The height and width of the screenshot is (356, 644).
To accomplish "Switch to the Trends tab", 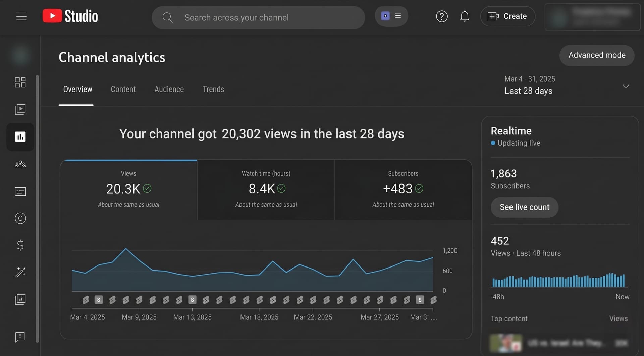I will (x=213, y=89).
